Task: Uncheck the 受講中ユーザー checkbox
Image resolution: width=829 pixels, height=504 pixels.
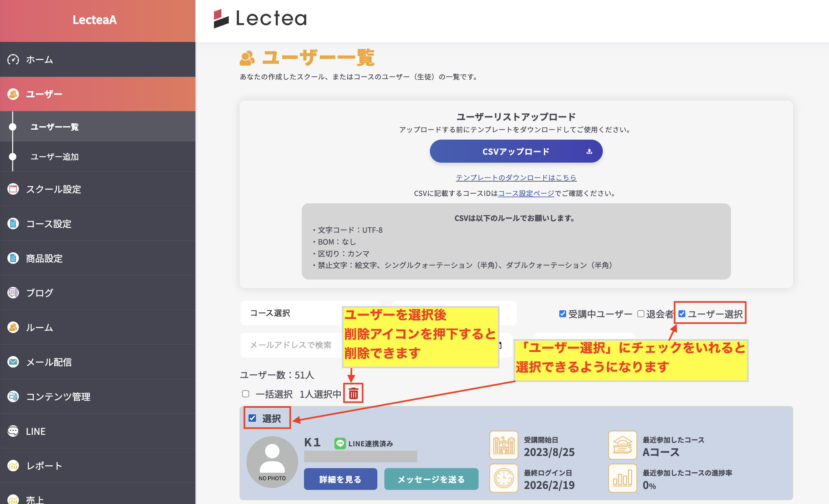Action: pyautogui.click(x=562, y=314)
